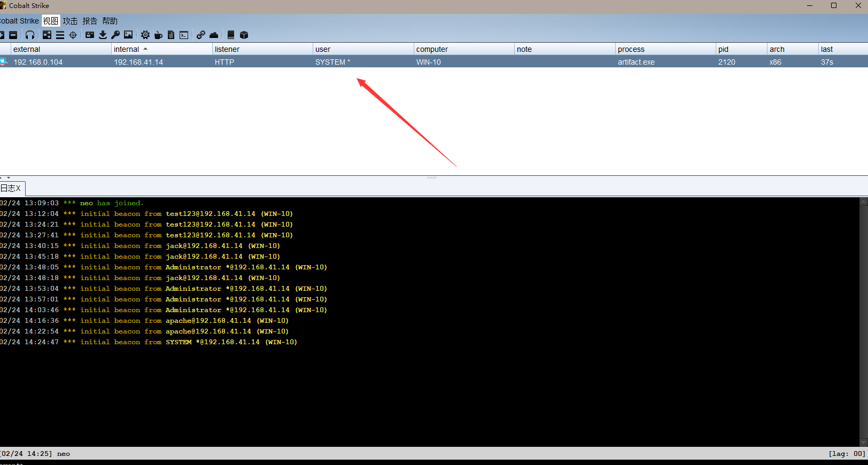Click the 'neo has joined' log line

72,203
